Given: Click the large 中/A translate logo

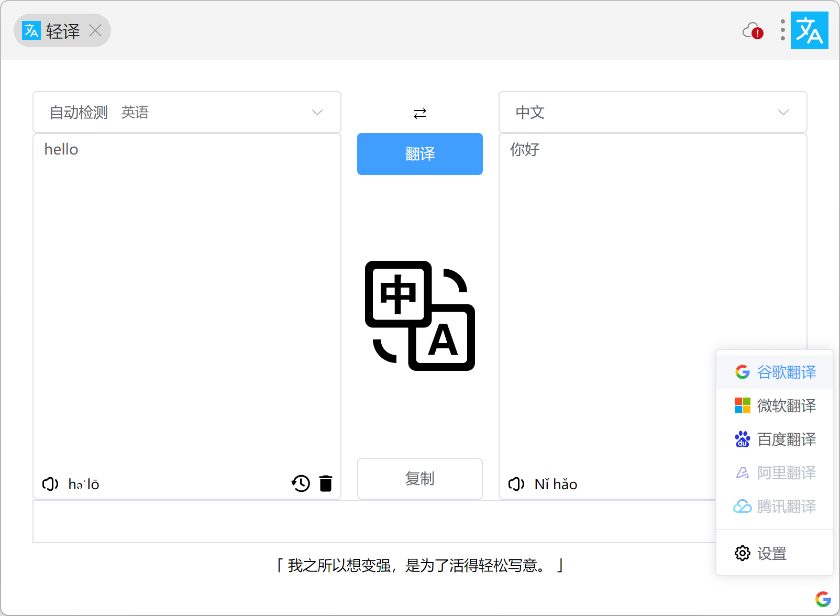Looking at the screenshot, I should 420,316.
